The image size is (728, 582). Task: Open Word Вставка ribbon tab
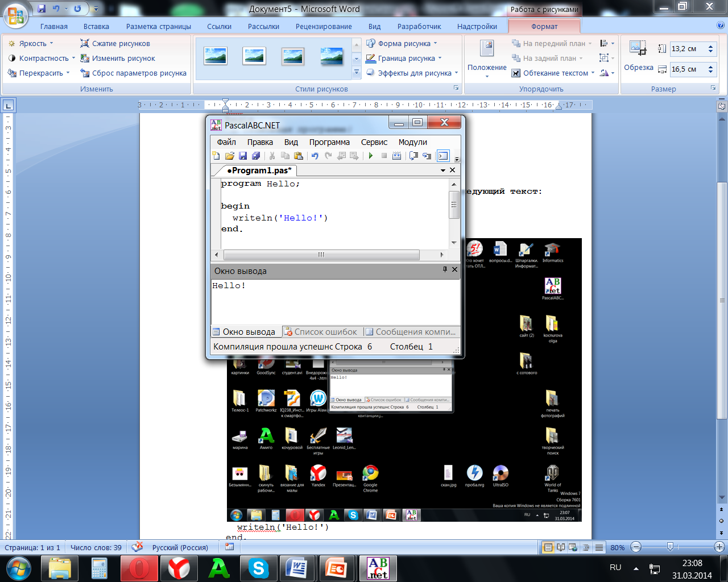[96, 27]
